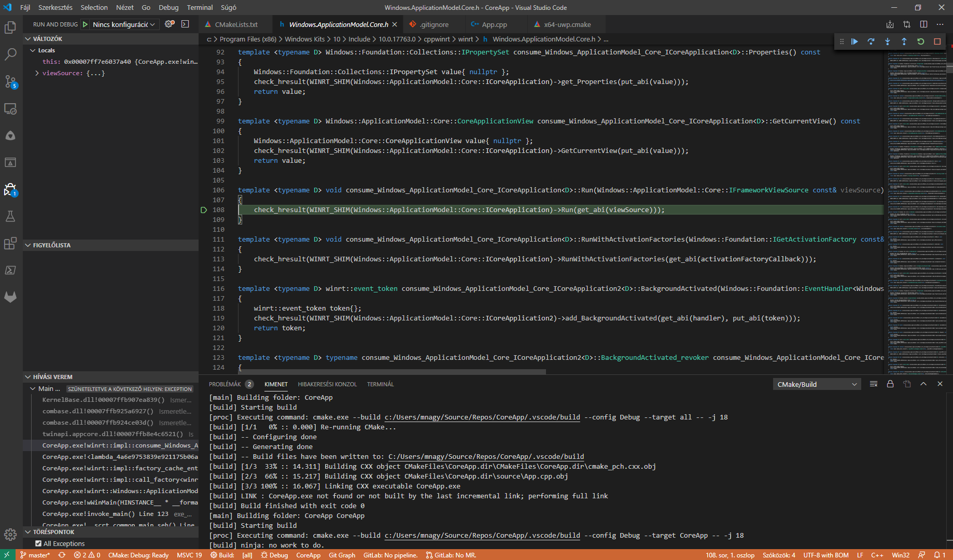Maximize the bottom panel with the chevron
Screen dimensions: 953x560
point(923,384)
